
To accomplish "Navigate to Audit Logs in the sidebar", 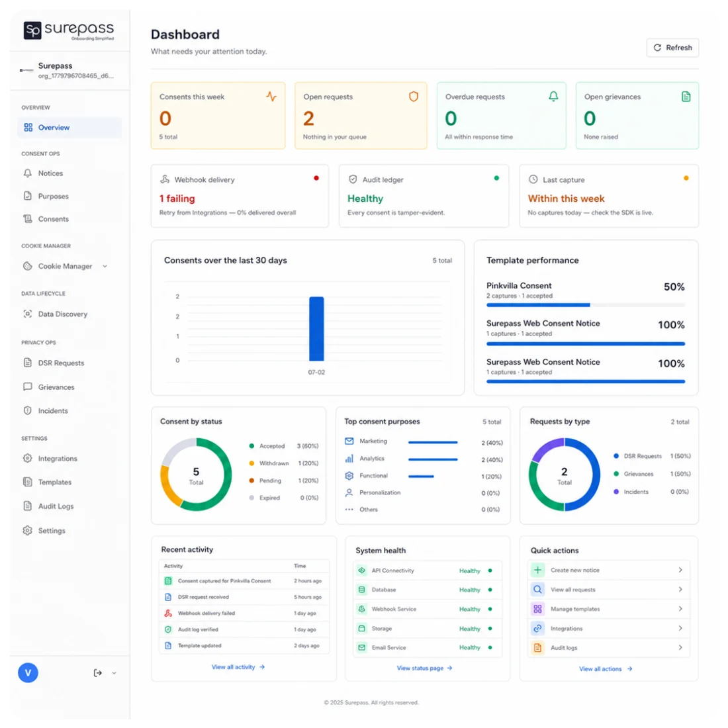I will 69,506.
